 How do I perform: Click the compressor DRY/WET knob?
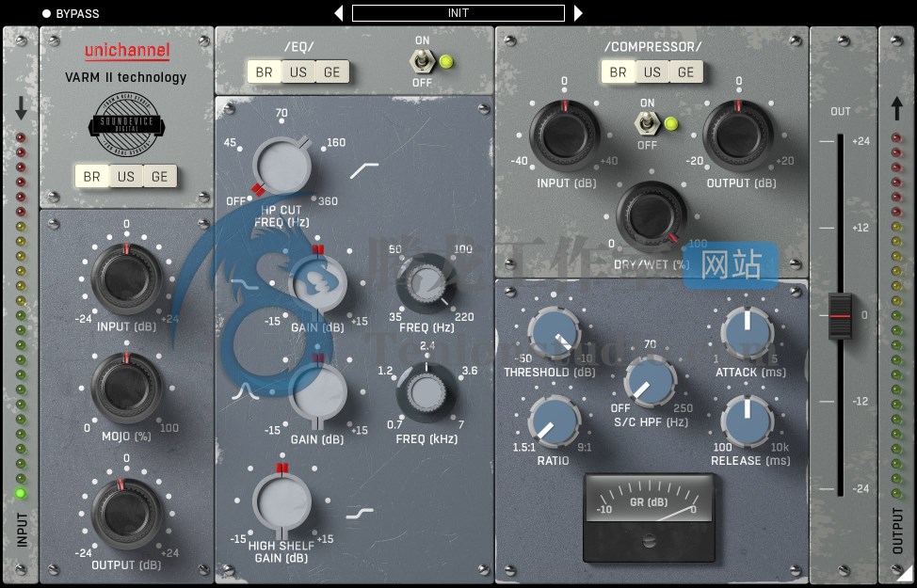[x=652, y=217]
